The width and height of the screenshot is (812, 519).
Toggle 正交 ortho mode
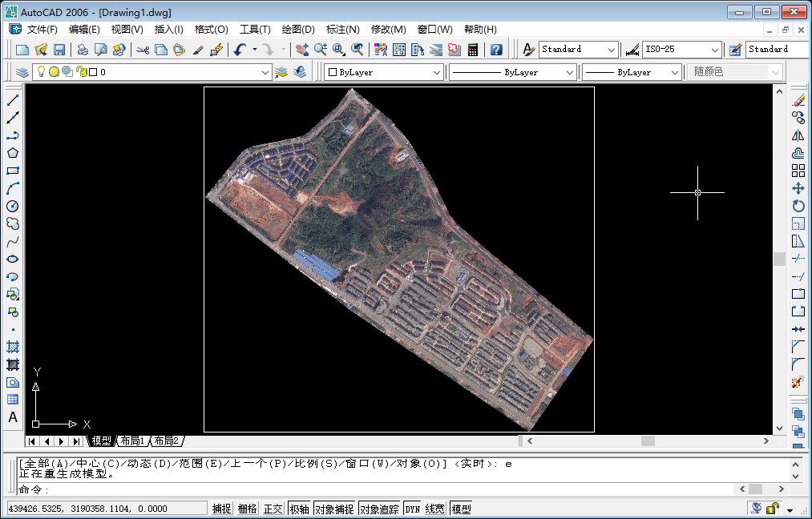(273, 509)
